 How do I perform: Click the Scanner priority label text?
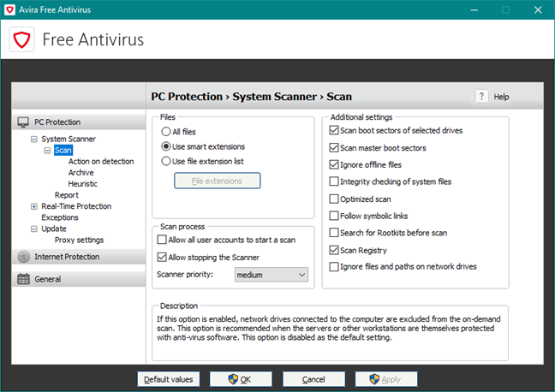(185, 275)
